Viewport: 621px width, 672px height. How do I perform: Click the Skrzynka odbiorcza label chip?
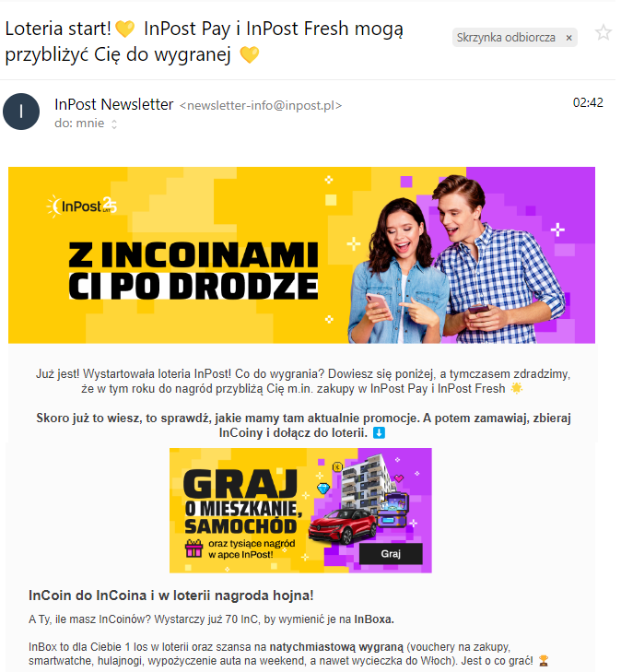506,38
